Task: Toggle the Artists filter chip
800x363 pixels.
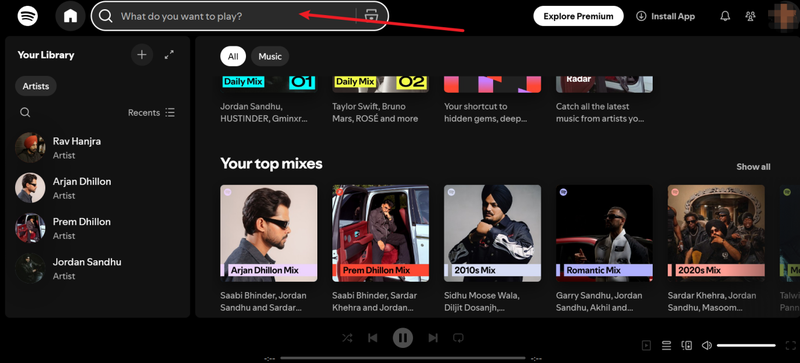Action: coord(36,86)
